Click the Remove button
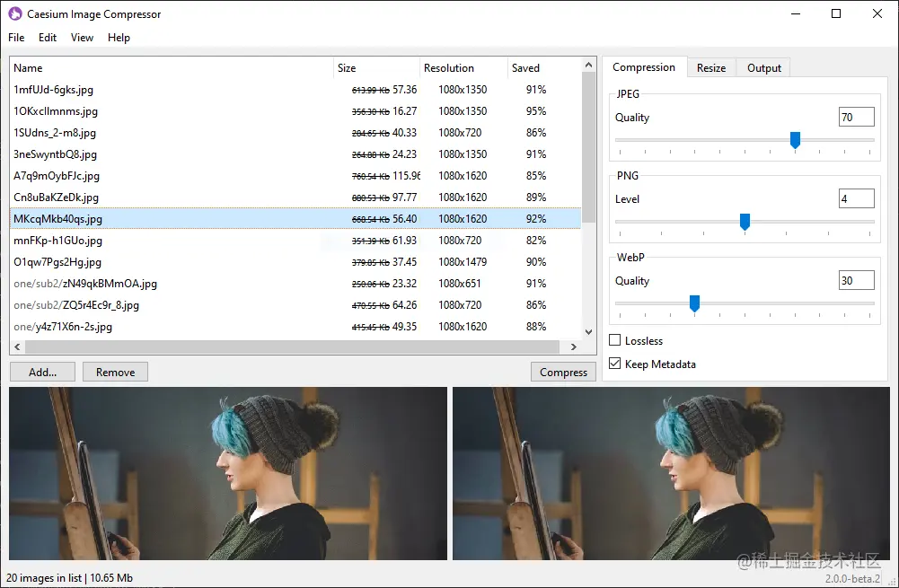Viewport: 899px width, 588px height. 115,372
